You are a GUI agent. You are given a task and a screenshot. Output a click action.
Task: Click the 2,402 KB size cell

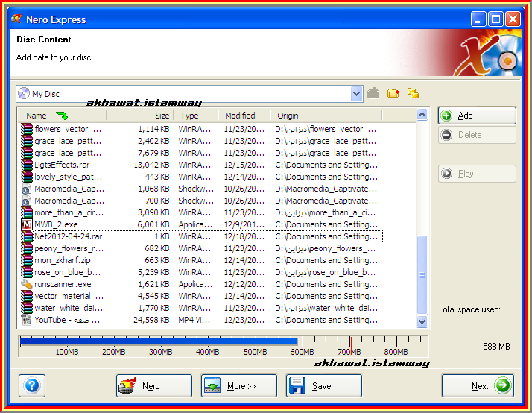pyautogui.click(x=153, y=141)
